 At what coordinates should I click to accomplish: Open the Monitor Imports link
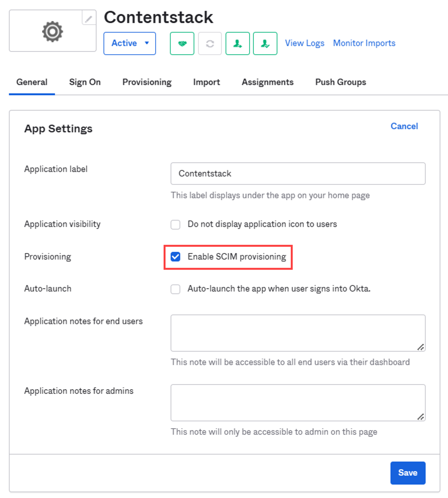(x=364, y=43)
